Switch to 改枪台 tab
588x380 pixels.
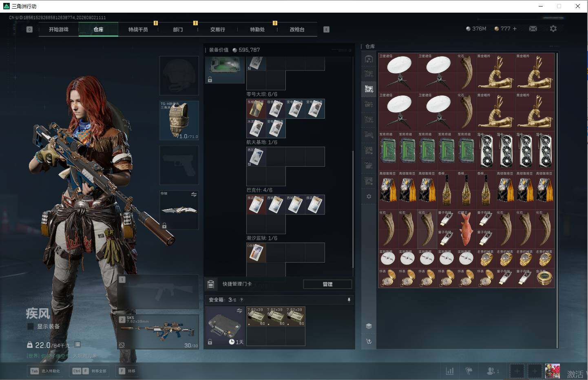click(x=297, y=29)
